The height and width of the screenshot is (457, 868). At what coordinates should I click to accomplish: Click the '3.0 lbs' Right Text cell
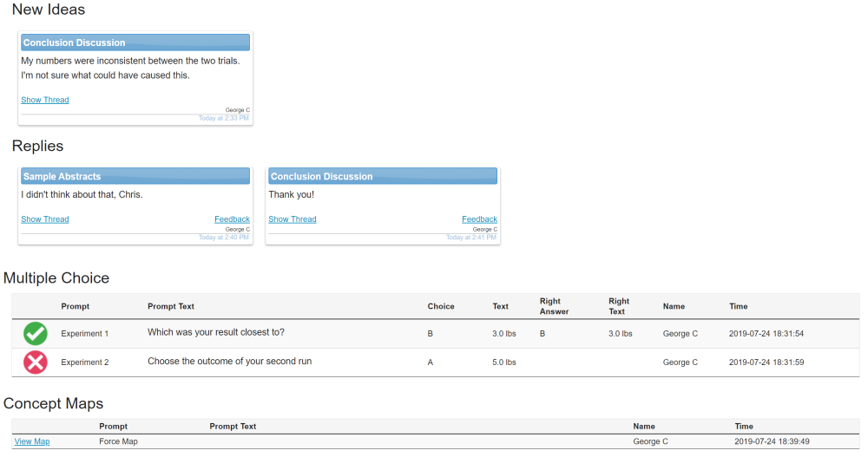pos(621,334)
